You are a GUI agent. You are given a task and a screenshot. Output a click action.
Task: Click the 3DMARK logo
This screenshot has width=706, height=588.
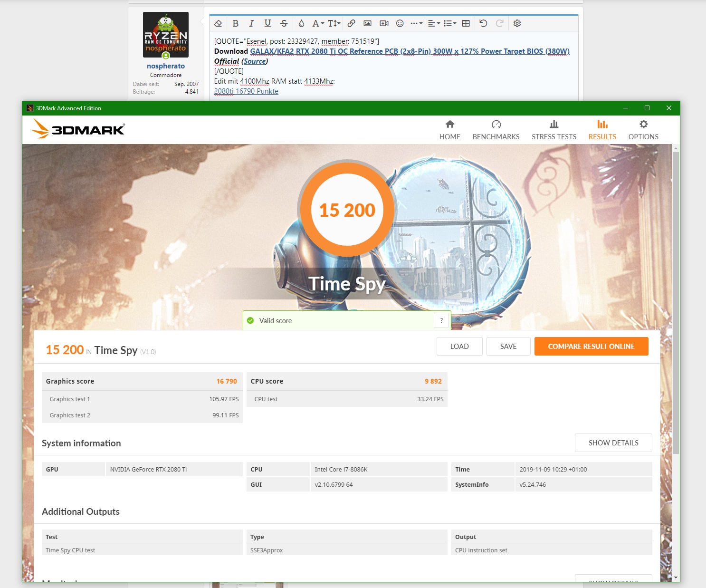click(x=78, y=129)
